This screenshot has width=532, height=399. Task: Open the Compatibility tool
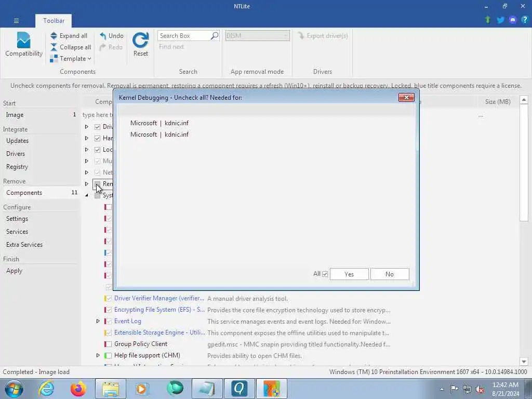point(24,44)
